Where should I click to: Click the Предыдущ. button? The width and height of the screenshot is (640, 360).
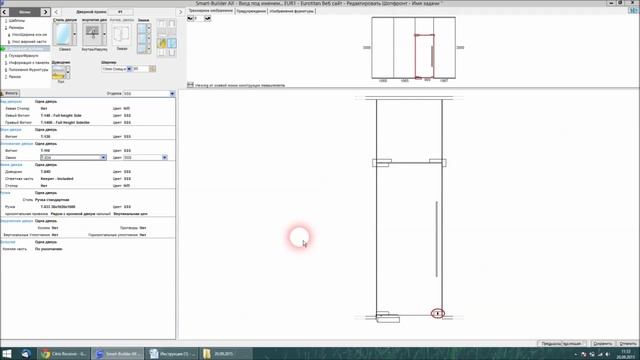click(551, 344)
